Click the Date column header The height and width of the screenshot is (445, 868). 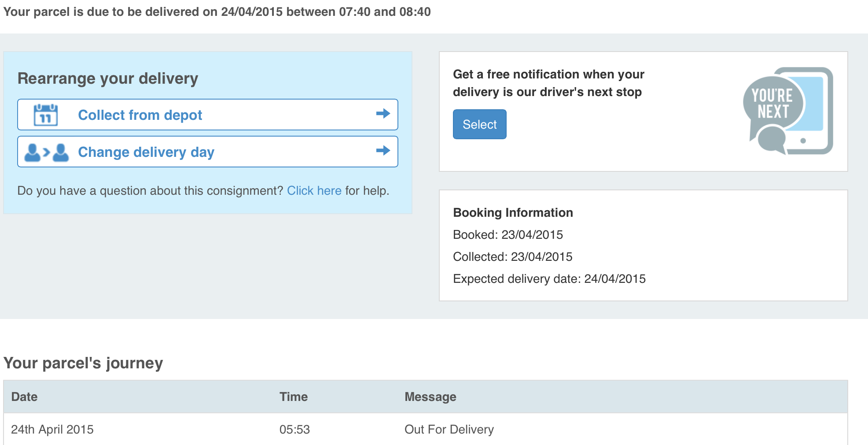tap(24, 397)
